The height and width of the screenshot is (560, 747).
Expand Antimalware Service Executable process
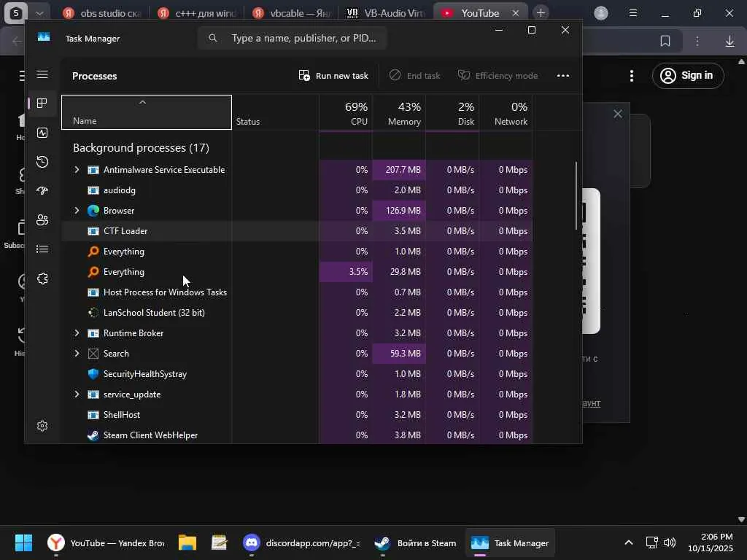coord(77,169)
